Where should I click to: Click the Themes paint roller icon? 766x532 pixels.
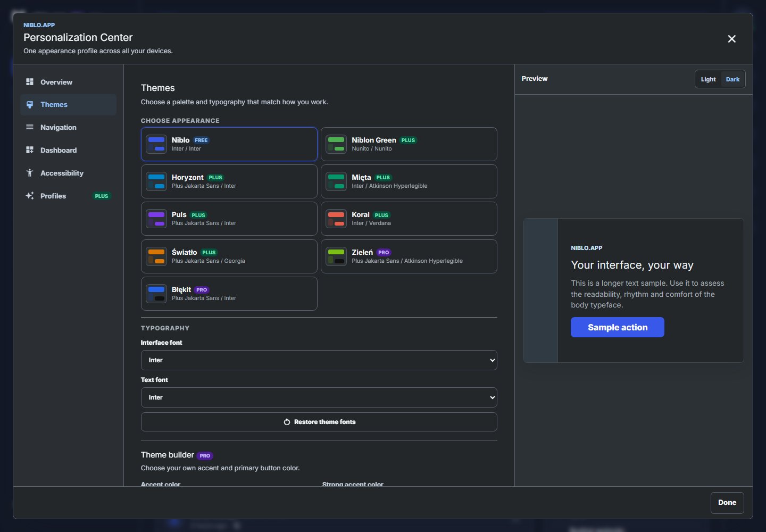(30, 105)
